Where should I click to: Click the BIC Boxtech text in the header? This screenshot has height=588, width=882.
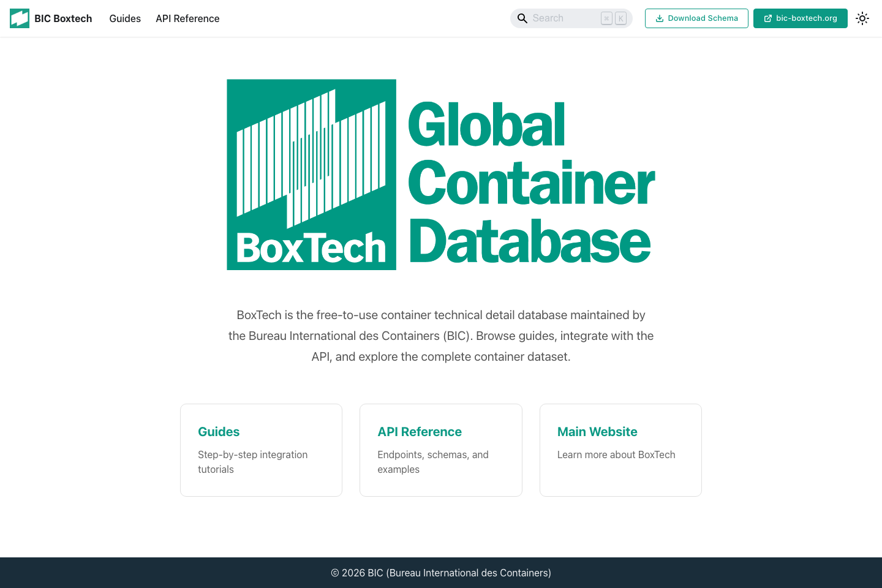tap(64, 18)
